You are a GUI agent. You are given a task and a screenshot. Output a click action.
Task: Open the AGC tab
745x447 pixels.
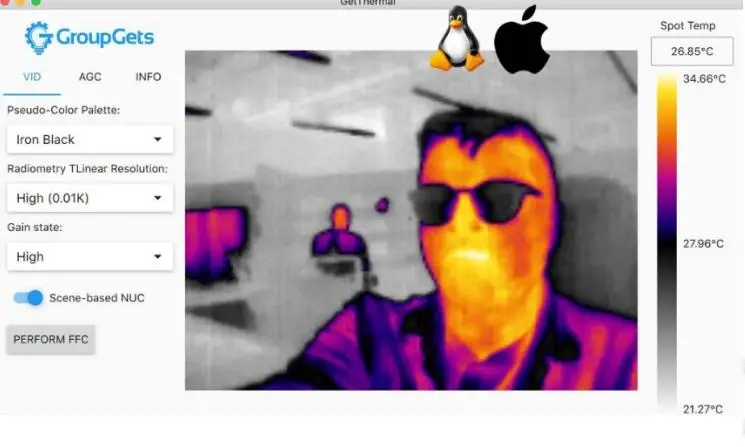pyautogui.click(x=90, y=77)
